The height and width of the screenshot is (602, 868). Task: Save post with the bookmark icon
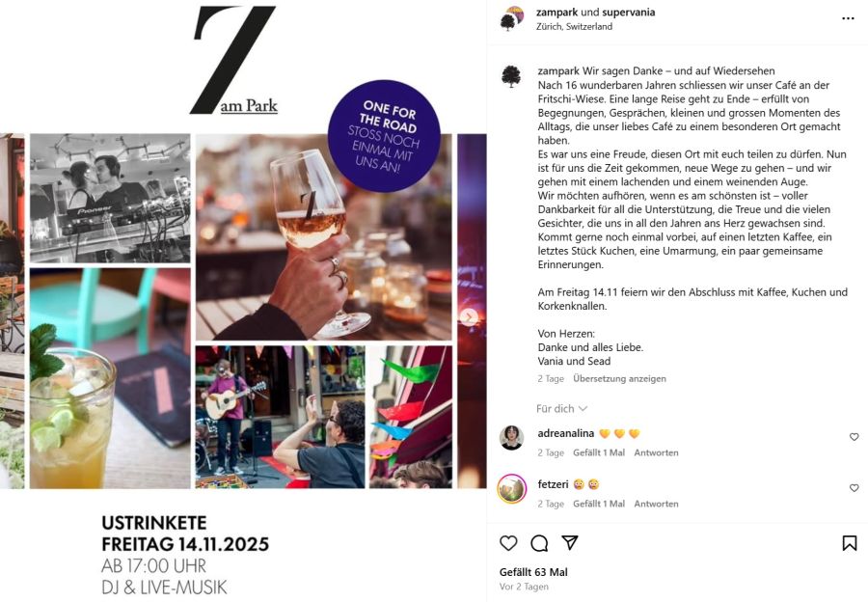coord(849,543)
